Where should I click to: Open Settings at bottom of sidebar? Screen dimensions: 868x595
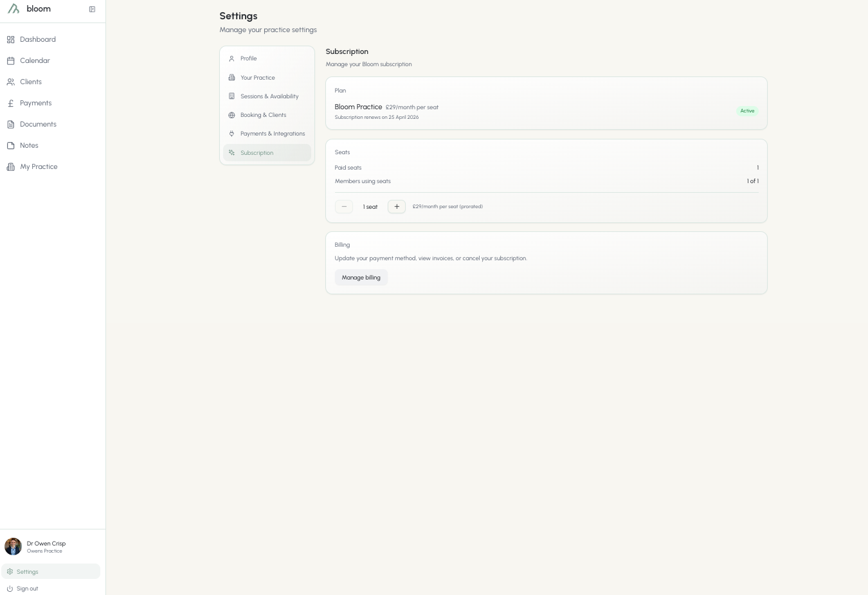pyautogui.click(x=51, y=572)
